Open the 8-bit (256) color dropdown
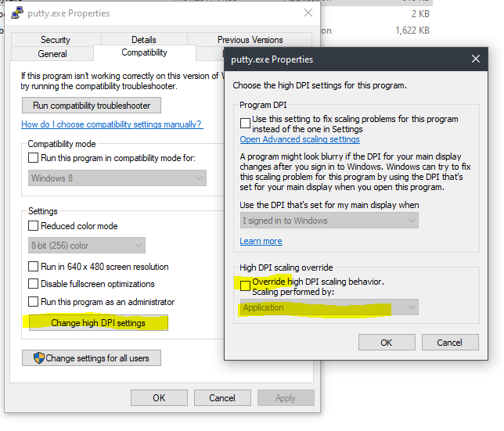This screenshot has height=431, width=504. pos(87,246)
